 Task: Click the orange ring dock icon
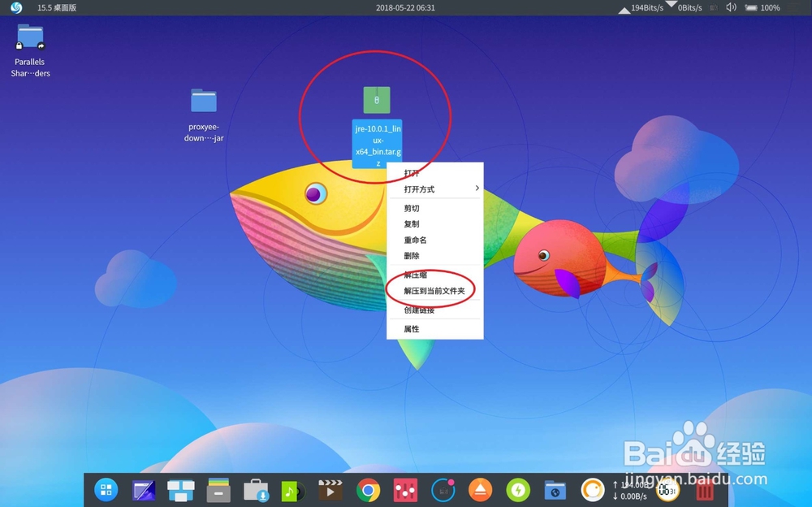pos(593,490)
